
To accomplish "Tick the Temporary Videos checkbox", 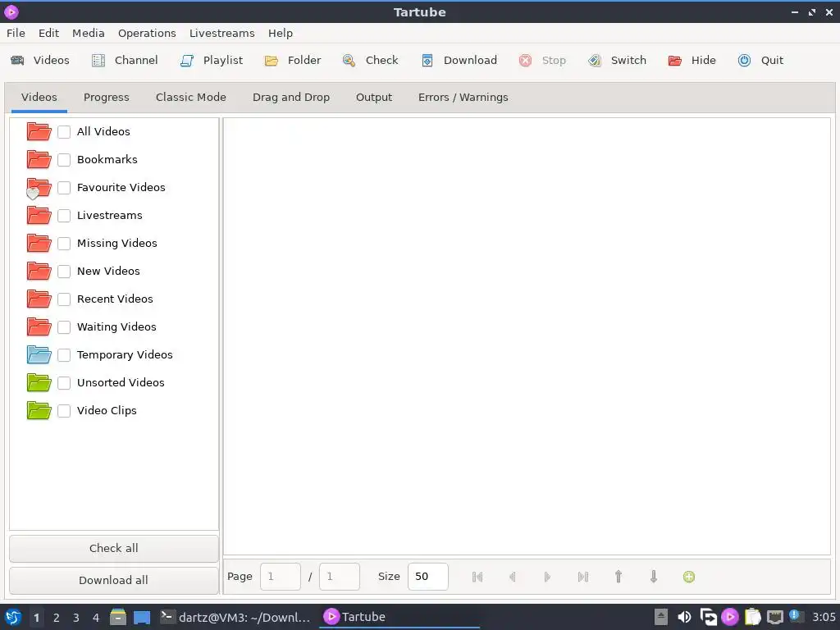I will (x=64, y=354).
